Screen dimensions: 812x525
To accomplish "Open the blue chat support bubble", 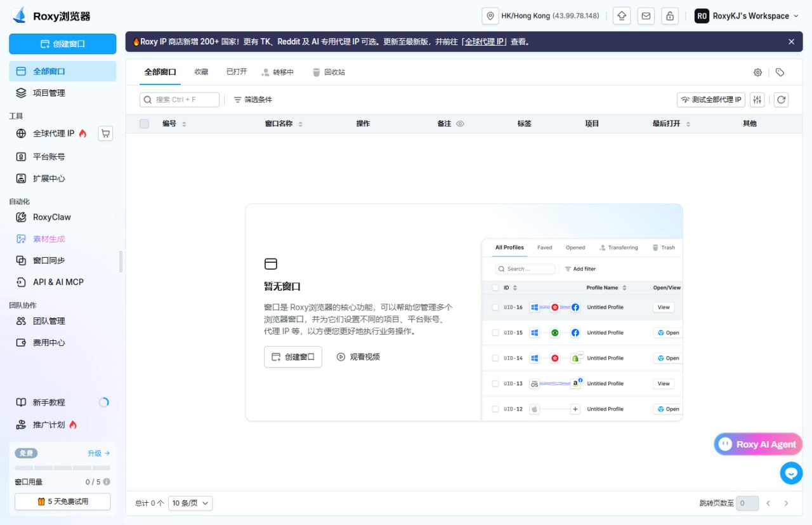I will [791, 473].
